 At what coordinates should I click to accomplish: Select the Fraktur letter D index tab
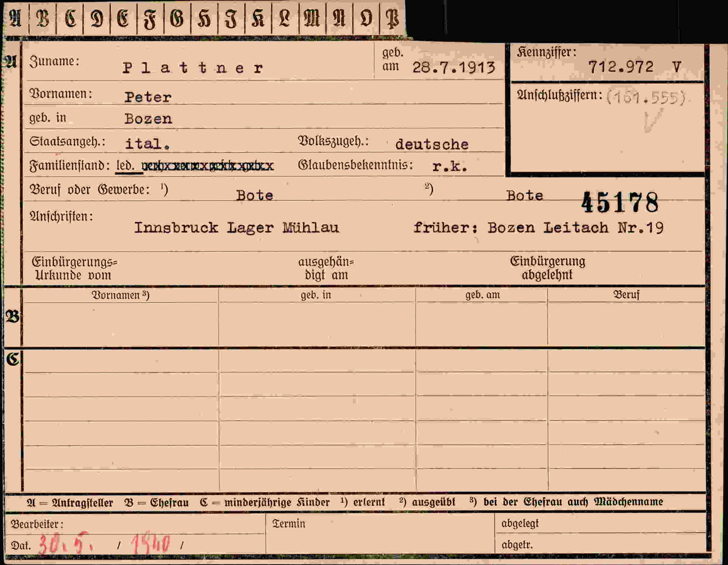click(x=97, y=18)
